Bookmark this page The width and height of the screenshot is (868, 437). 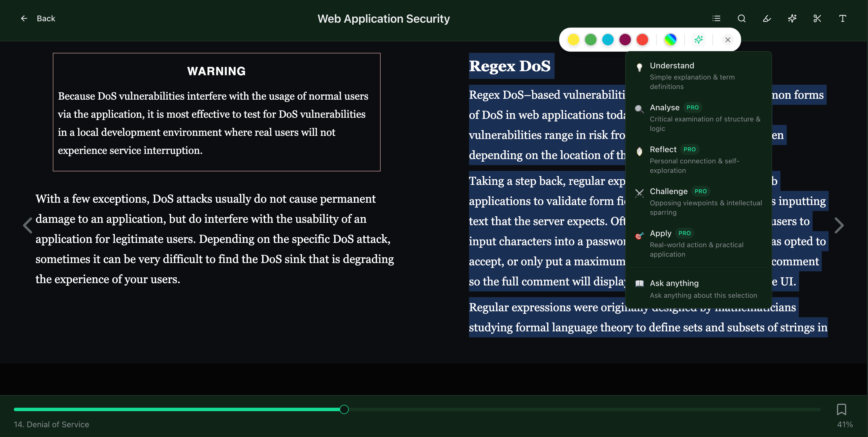tap(841, 409)
